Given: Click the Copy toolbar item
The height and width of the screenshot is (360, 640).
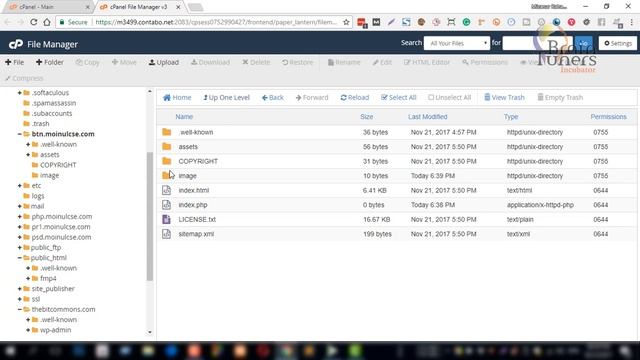Looking at the screenshot, I should (87, 62).
